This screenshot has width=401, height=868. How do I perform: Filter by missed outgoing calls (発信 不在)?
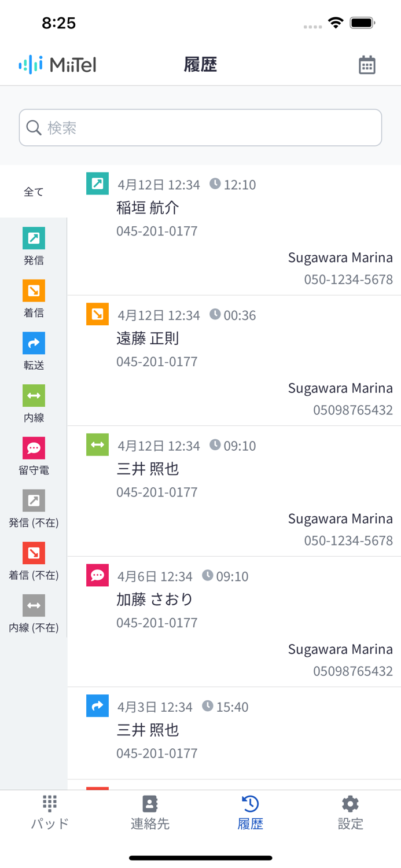34,509
